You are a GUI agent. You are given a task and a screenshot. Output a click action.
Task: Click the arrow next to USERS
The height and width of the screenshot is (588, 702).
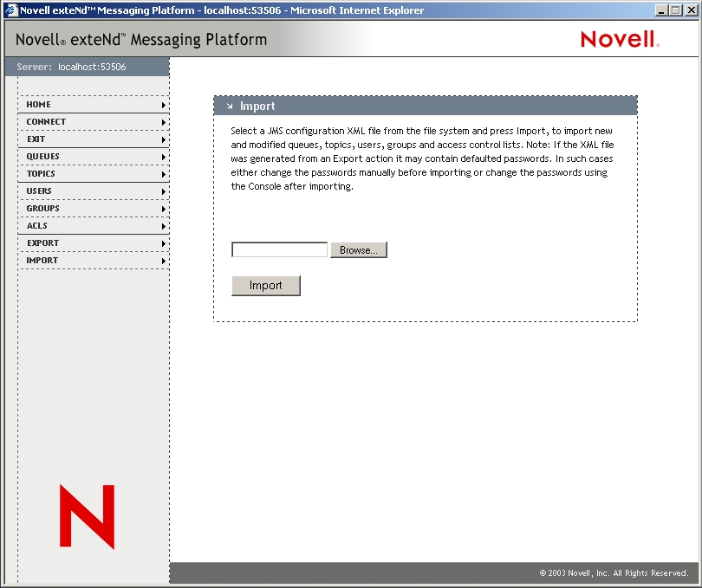[x=164, y=191]
